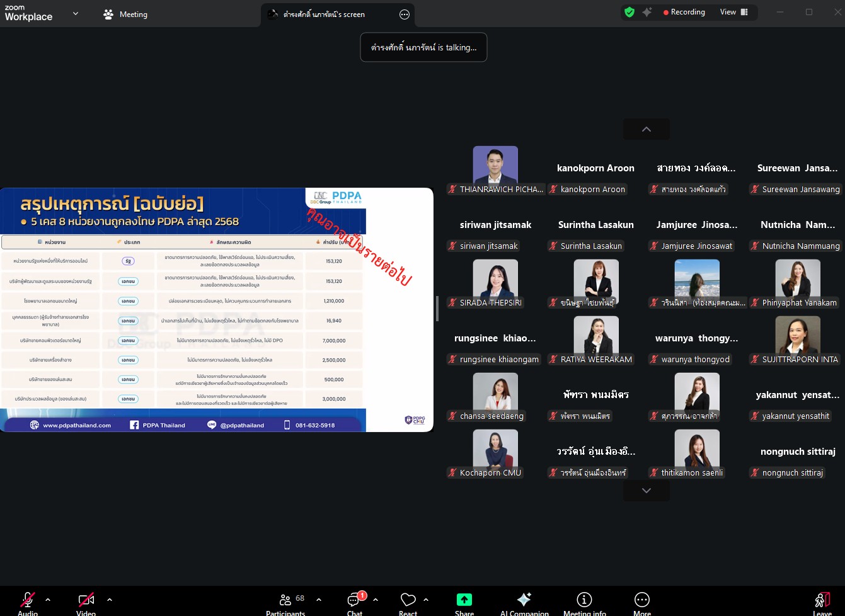Image resolution: width=845 pixels, height=616 pixels.
Task: Unmute the microphone with Audio button
Action: 28,603
